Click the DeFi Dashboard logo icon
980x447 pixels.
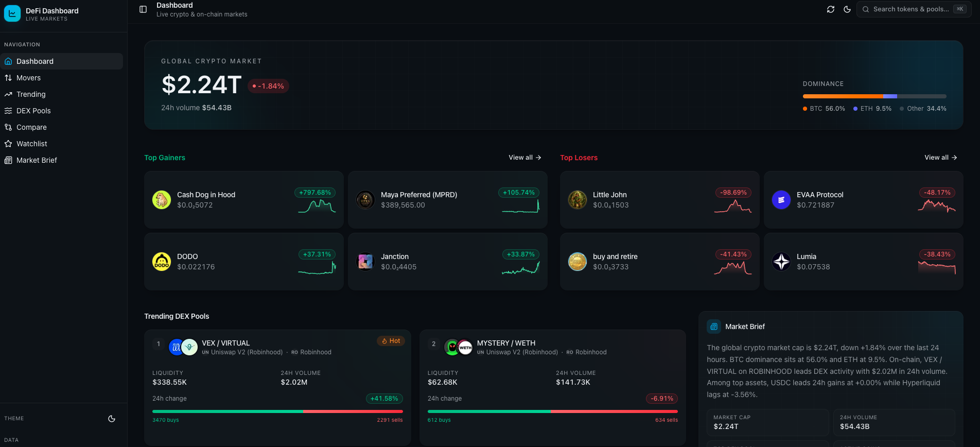click(x=12, y=13)
